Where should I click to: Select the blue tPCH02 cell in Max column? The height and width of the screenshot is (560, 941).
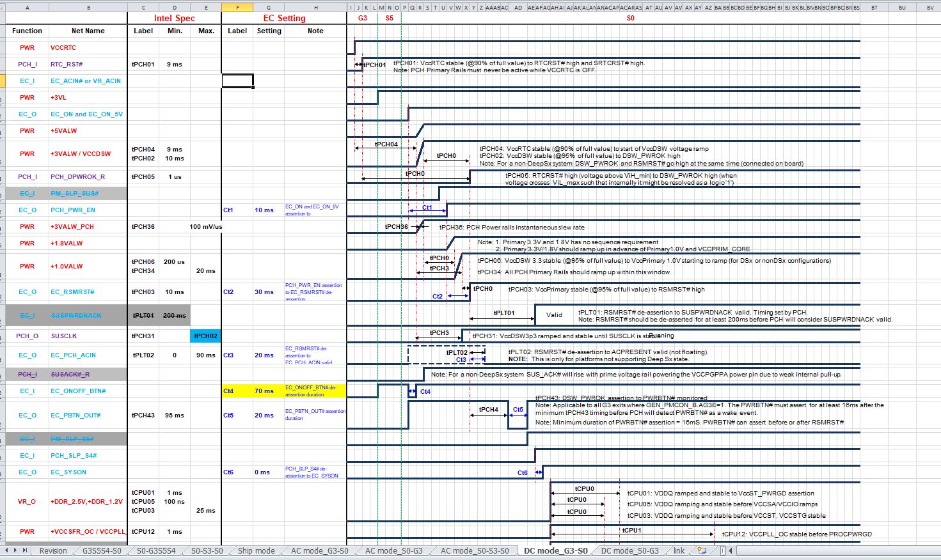pos(206,336)
